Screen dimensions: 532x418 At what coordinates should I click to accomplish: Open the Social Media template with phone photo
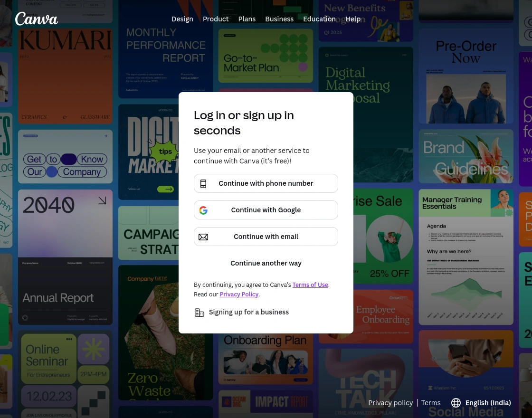pos(466,374)
